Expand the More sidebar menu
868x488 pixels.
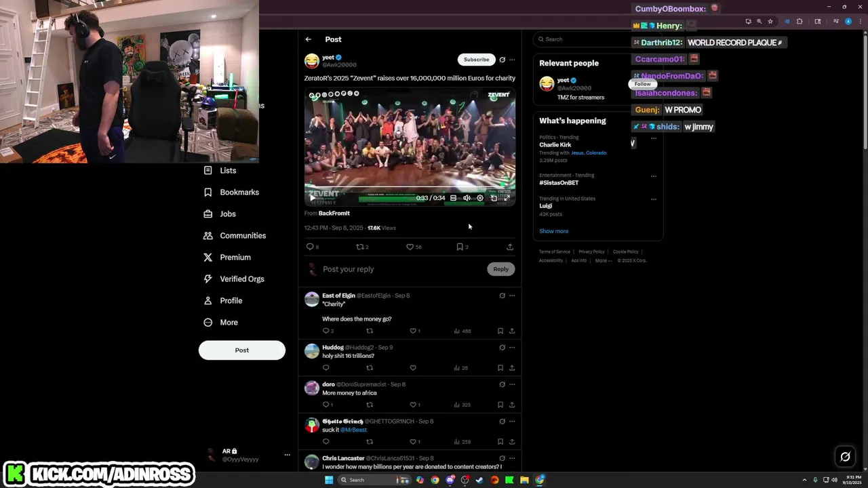pyautogui.click(x=221, y=323)
